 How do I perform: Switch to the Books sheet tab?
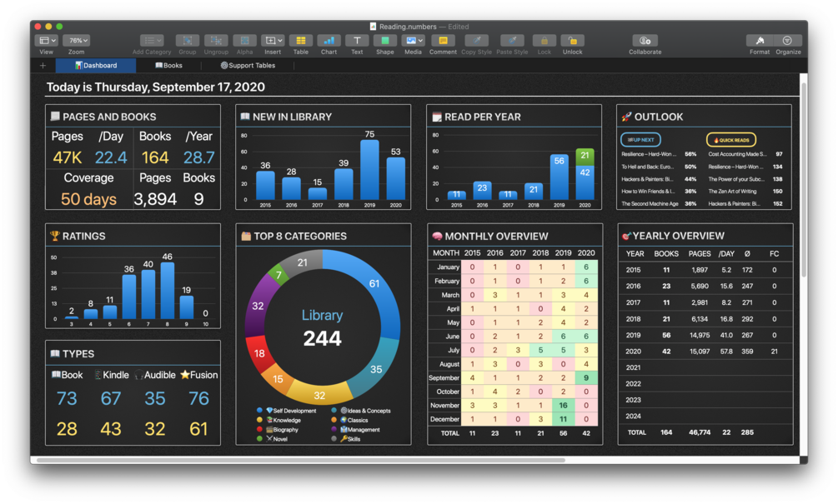[169, 66]
